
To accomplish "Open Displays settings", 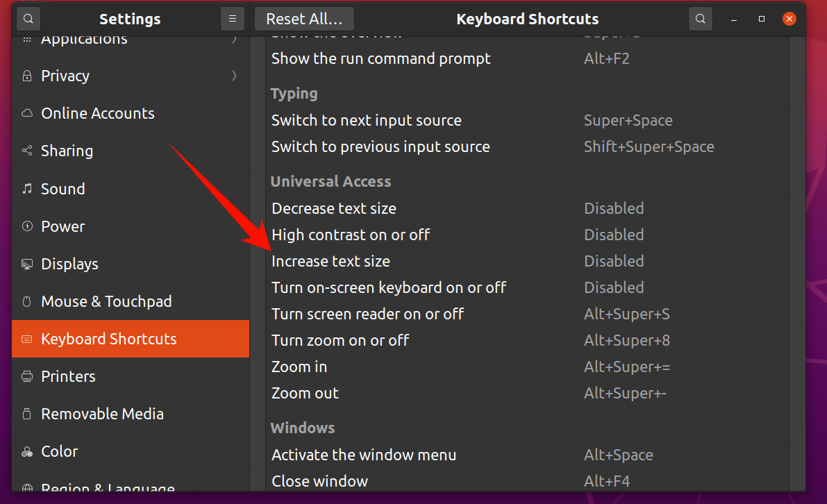I will tap(131, 264).
